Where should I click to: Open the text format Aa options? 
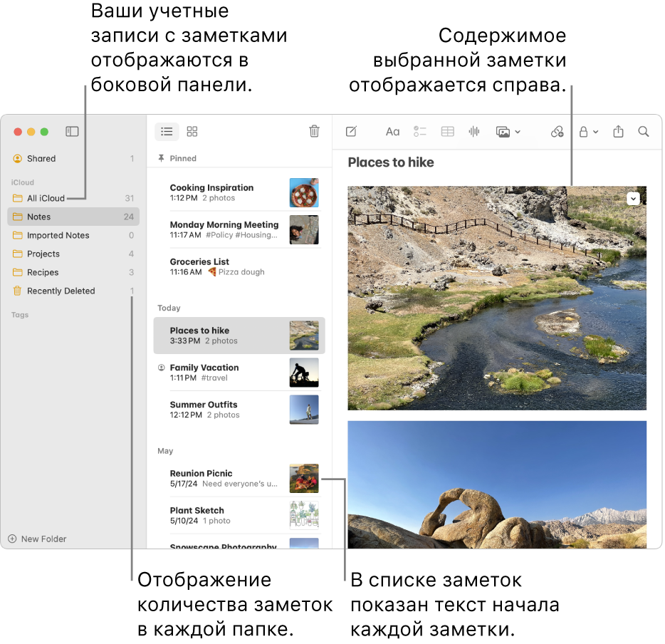(x=392, y=132)
